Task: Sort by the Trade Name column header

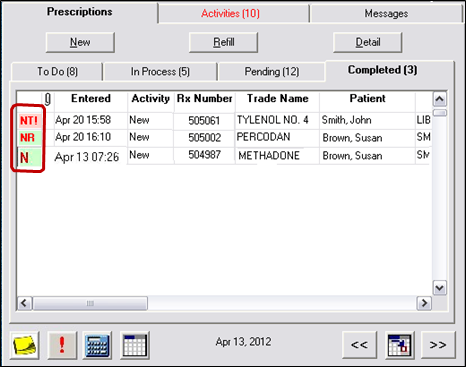Action: coord(277,99)
